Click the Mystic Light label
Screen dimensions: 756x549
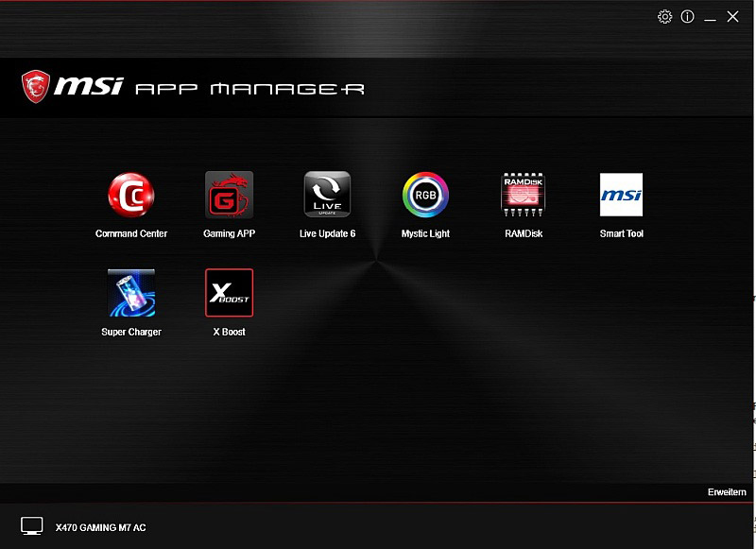coord(426,233)
